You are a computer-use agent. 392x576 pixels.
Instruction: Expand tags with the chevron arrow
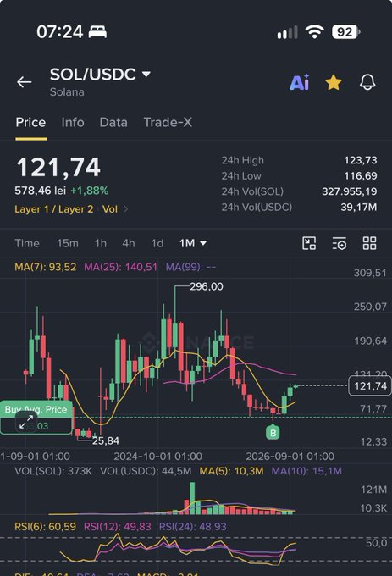[x=126, y=209]
